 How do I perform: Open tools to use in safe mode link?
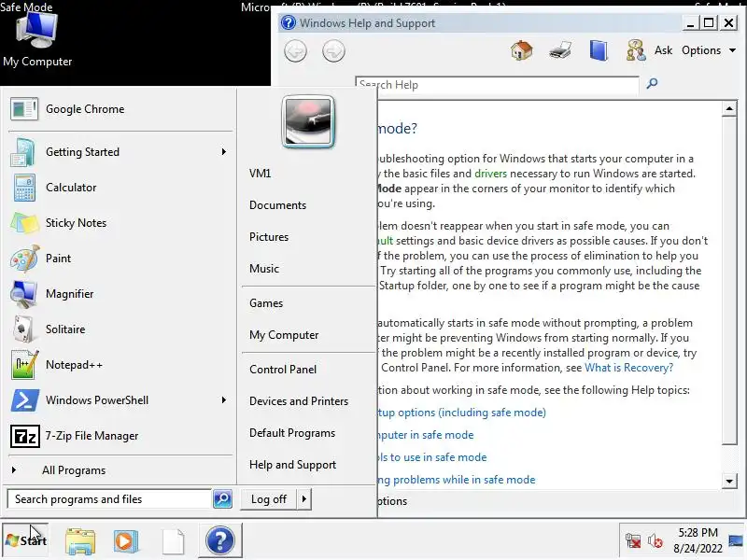point(432,457)
